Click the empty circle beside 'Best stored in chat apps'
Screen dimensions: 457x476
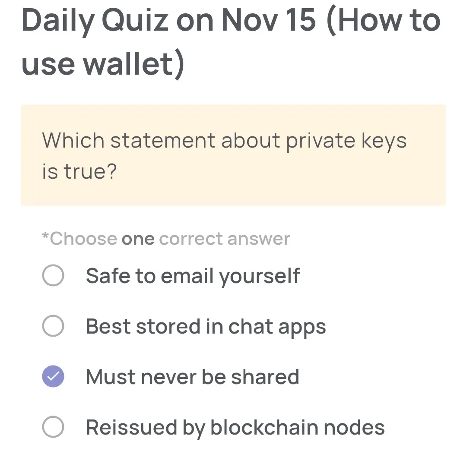point(53,326)
